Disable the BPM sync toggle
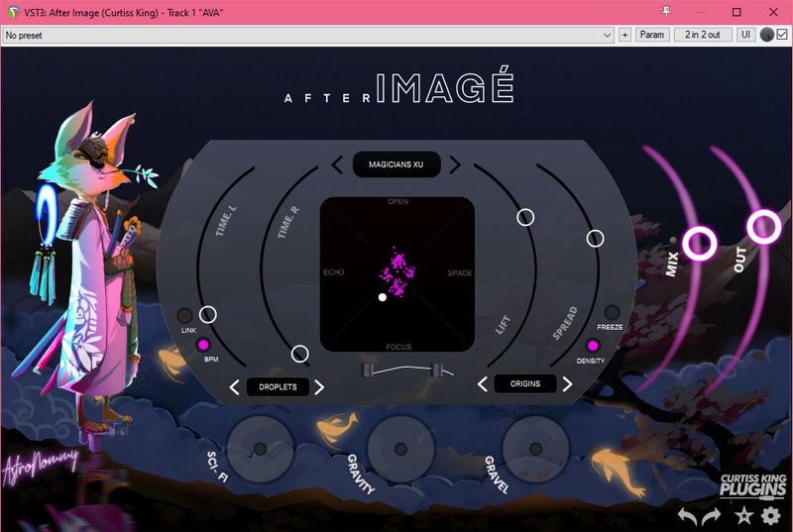Viewport: 793px width, 532px height. [204, 345]
